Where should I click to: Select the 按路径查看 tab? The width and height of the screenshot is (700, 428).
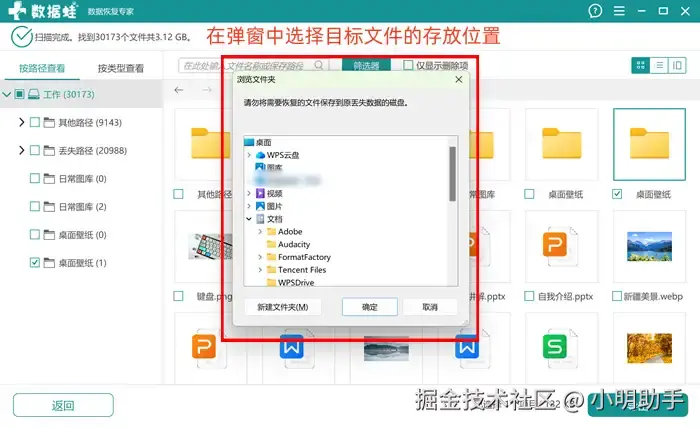[42, 68]
